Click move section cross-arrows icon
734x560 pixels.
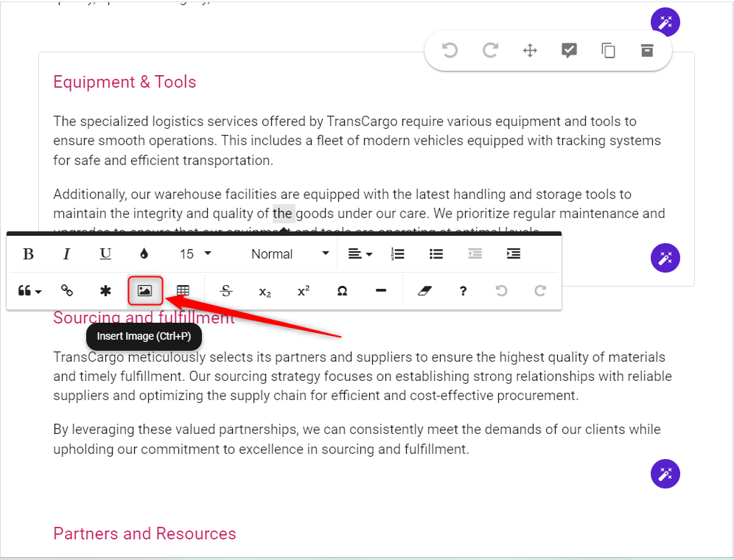tap(530, 50)
